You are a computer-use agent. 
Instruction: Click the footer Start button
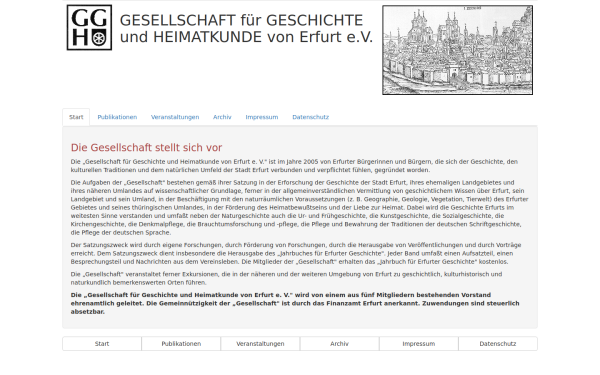click(102, 344)
